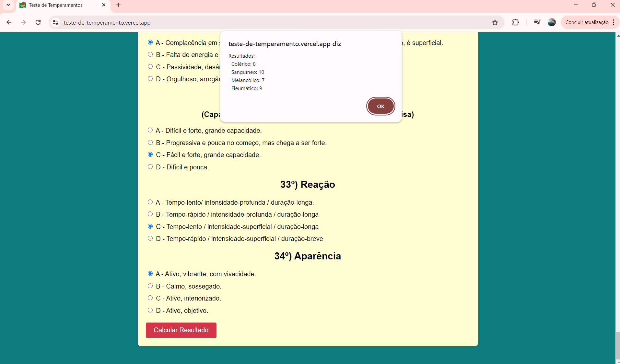Select option B - Calmo, sossegado
620x364 pixels.
tap(150, 286)
